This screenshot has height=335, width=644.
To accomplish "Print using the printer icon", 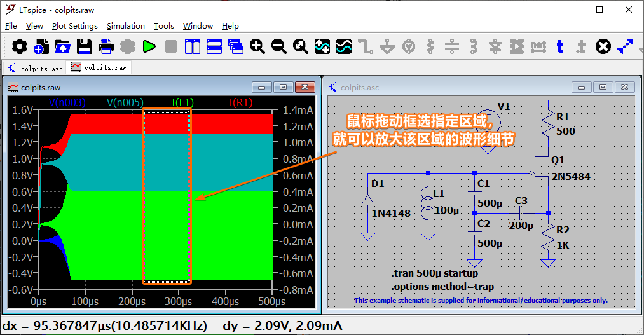I will tap(106, 46).
